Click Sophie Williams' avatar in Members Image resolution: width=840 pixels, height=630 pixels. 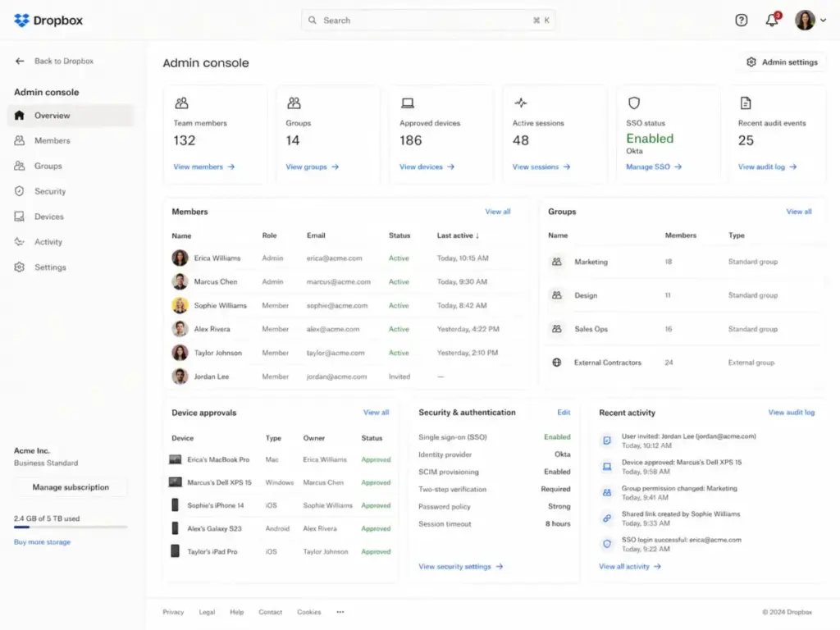point(180,305)
